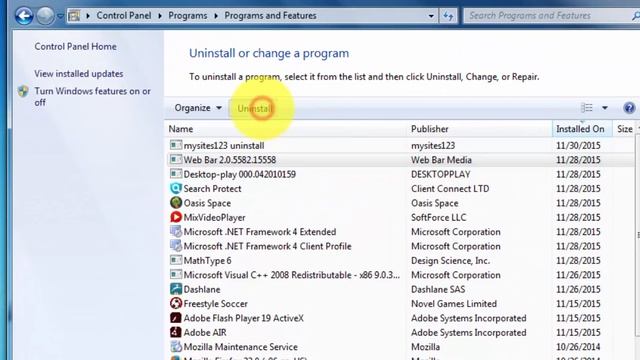Select the MixVideoPlayer program name
Screen dimensions: 640x360
[x=214, y=218]
